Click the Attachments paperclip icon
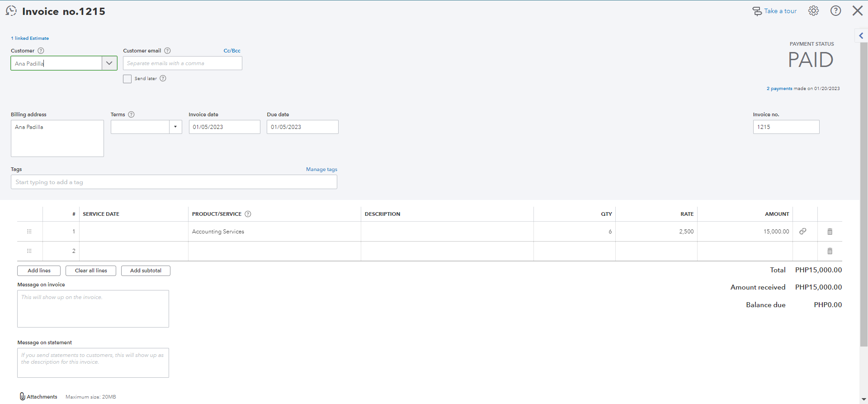The width and height of the screenshot is (868, 404). click(x=23, y=396)
